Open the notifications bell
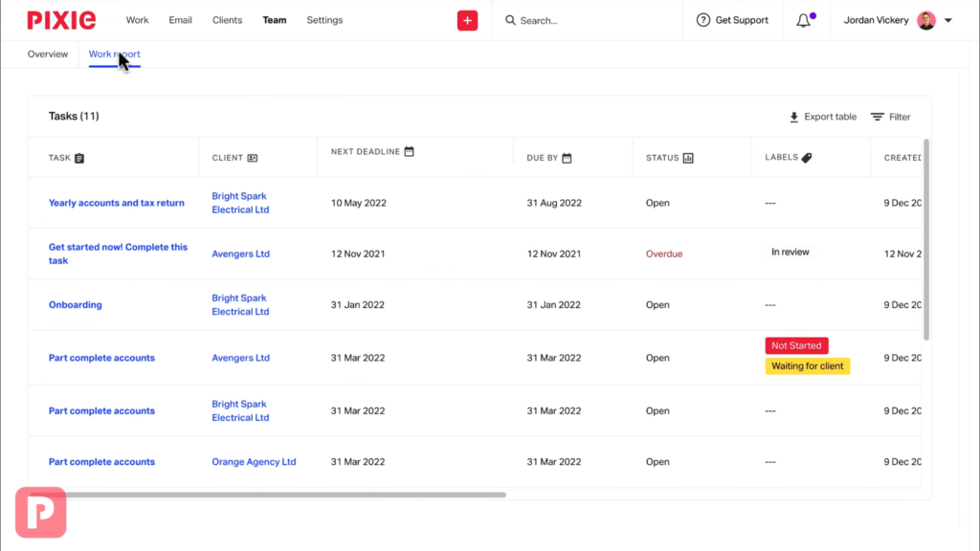The height and width of the screenshot is (551, 980). tap(803, 21)
